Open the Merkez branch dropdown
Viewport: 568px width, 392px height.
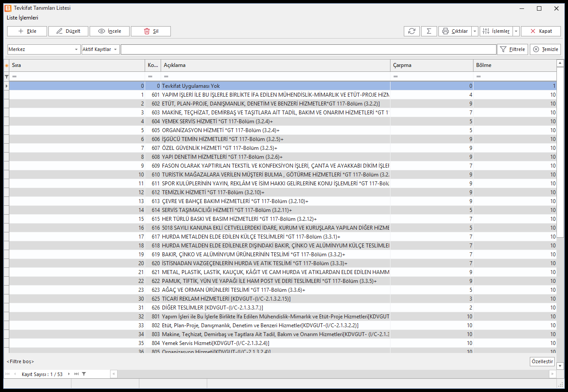click(x=43, y=49)
